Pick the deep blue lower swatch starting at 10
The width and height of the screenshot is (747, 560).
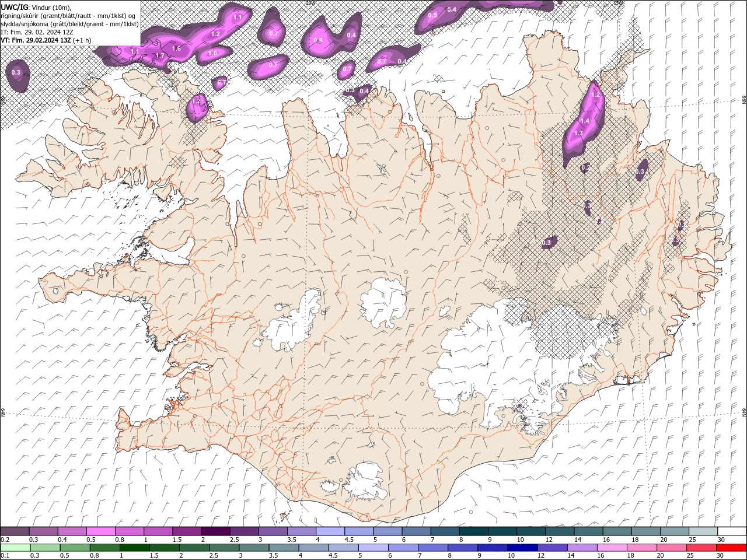tap(522, 548)
